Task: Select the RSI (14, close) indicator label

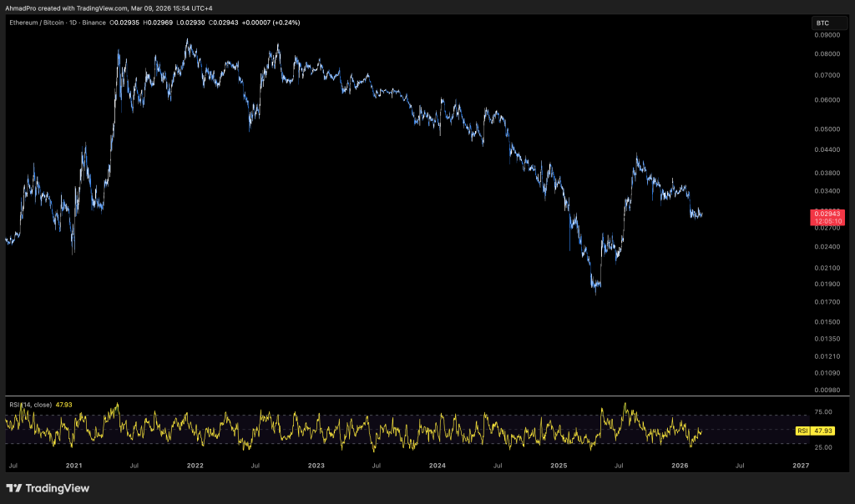Action: click(30, 405)
